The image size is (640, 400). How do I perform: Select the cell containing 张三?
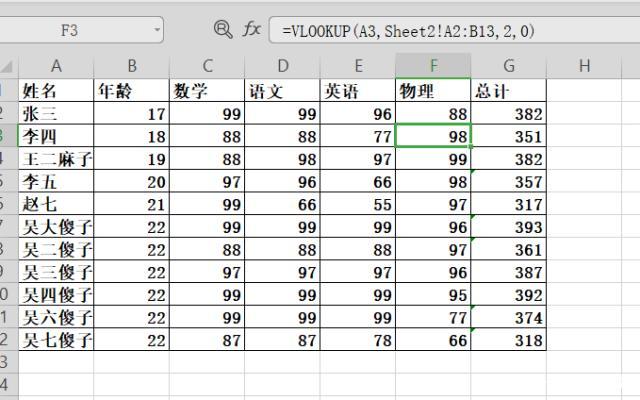(56, 113)
